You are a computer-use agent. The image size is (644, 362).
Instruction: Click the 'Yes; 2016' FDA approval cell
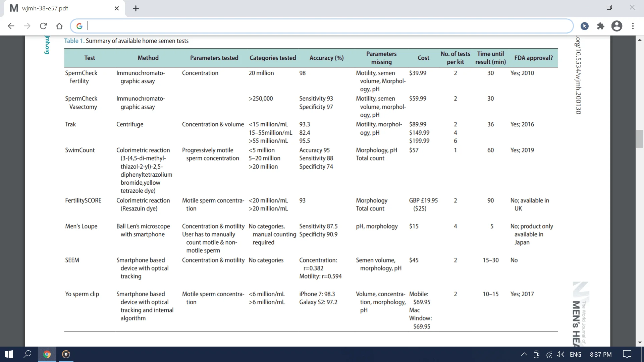tap(522, 124)
